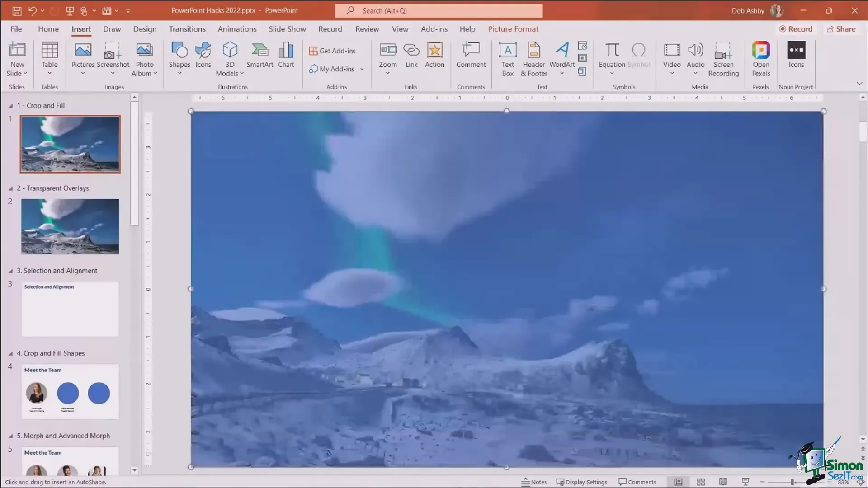This screenshot has width=868, height=488.
Task: Insert an Equation
Action: point(612,59)
